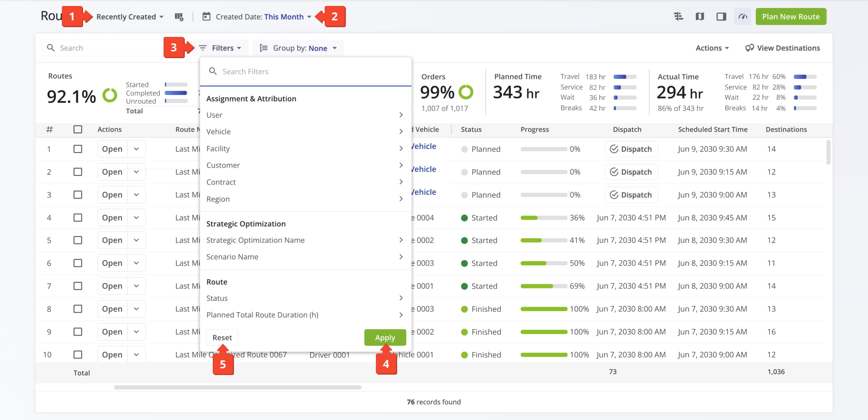Click the Plan New Route button
Image resolution: width=868 pixels, height=420 pixels.
click(x=791, y=17)
